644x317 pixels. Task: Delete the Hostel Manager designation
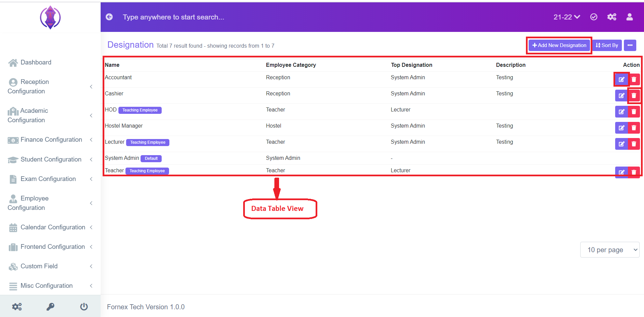(634, 128)
